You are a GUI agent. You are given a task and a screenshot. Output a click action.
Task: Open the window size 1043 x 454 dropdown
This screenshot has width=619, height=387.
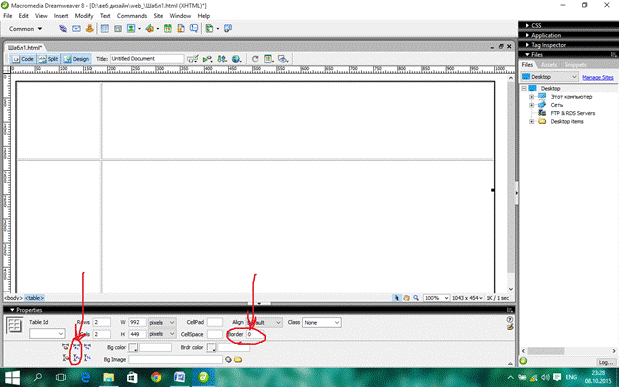[467, 298]
